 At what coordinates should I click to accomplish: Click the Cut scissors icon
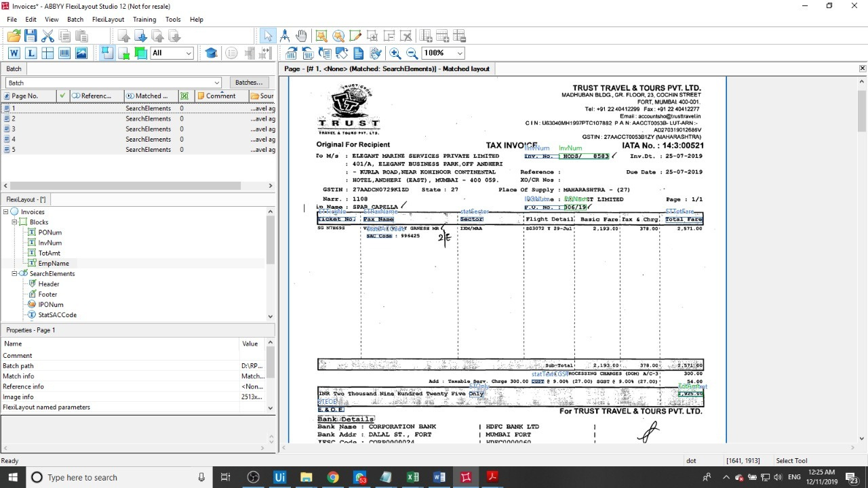pyautogui.click(x=47, y=36)
